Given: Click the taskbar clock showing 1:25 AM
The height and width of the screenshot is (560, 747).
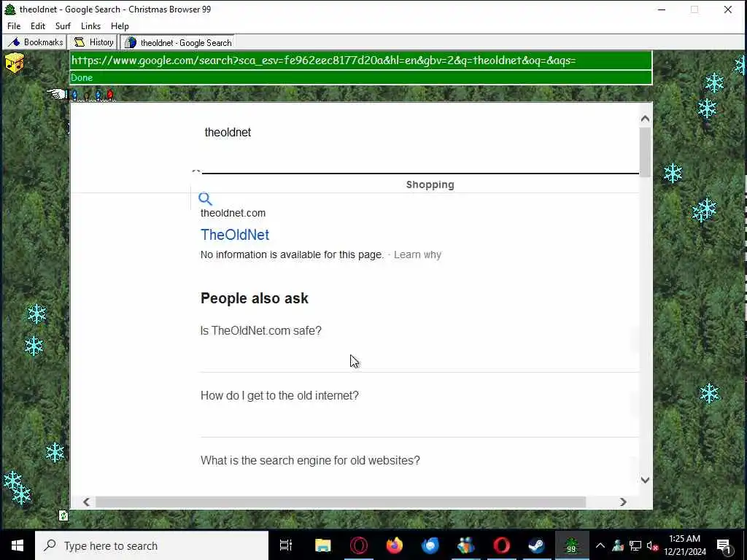Looking at the screenshot, I should [684, 545].
